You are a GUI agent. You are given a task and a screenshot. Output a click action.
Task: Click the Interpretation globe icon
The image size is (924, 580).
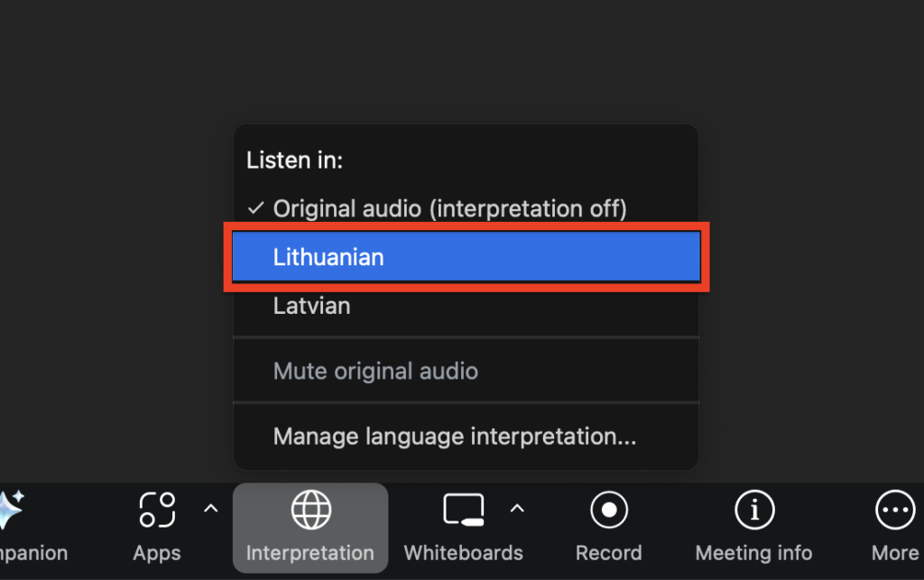pyautogui.click(x=310, y=511)
